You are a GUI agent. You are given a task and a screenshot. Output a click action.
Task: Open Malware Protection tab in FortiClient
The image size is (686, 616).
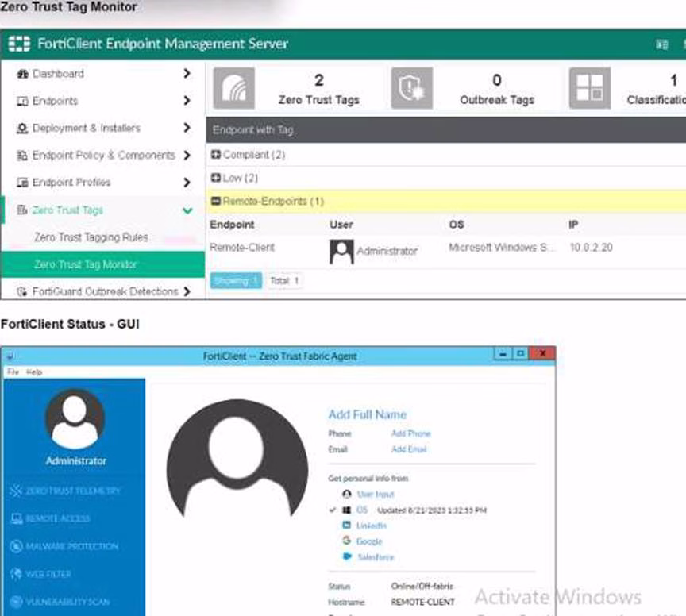(71, 546)
